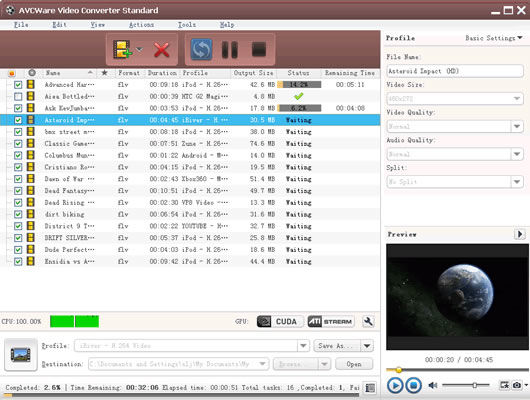Open the Help menu
The width and height of the screenshot is (530, 400).
pos(227,25)
